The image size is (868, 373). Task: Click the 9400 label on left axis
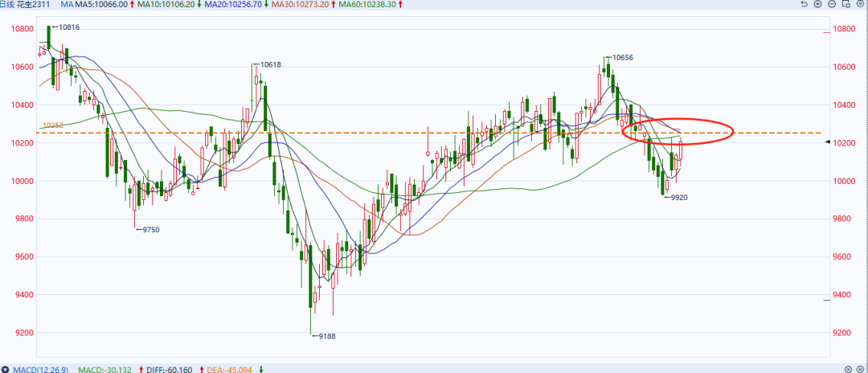pyautogui.click(x=23, y=295)
